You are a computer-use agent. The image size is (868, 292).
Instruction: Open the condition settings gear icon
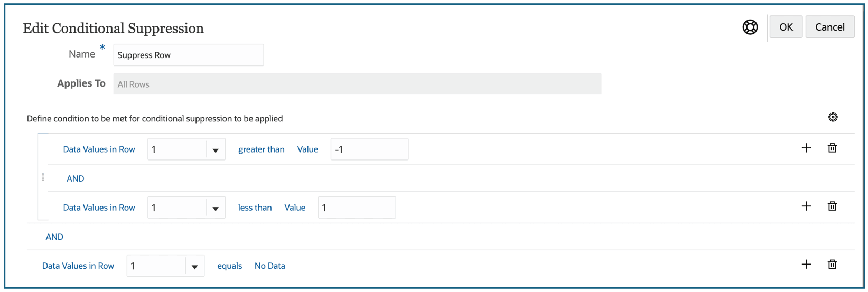pyautogui.click(x=833, y=117)
